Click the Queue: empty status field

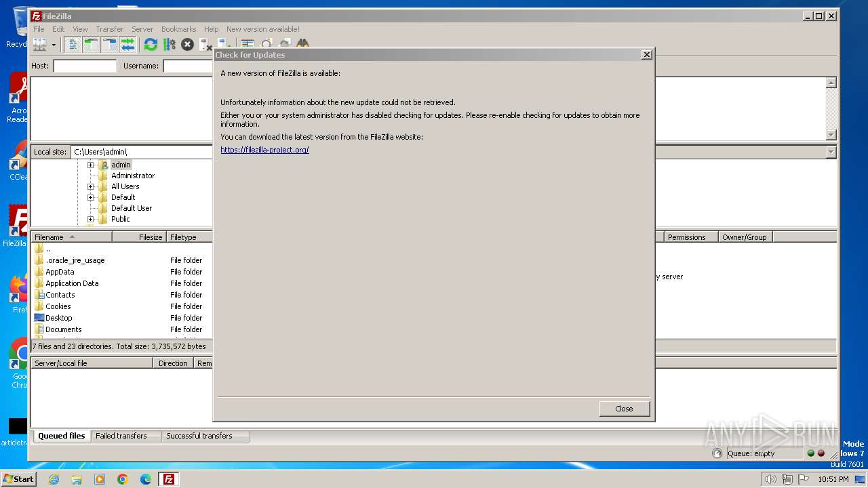[x=764, y=453]
